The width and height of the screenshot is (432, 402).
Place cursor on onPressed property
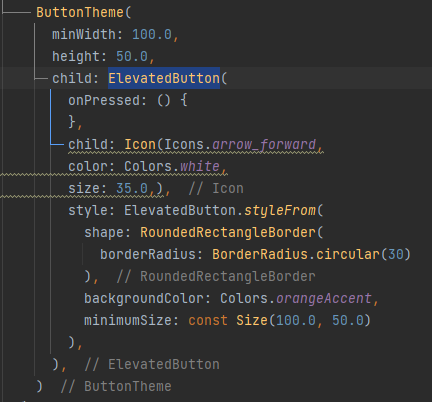(104, 100)
